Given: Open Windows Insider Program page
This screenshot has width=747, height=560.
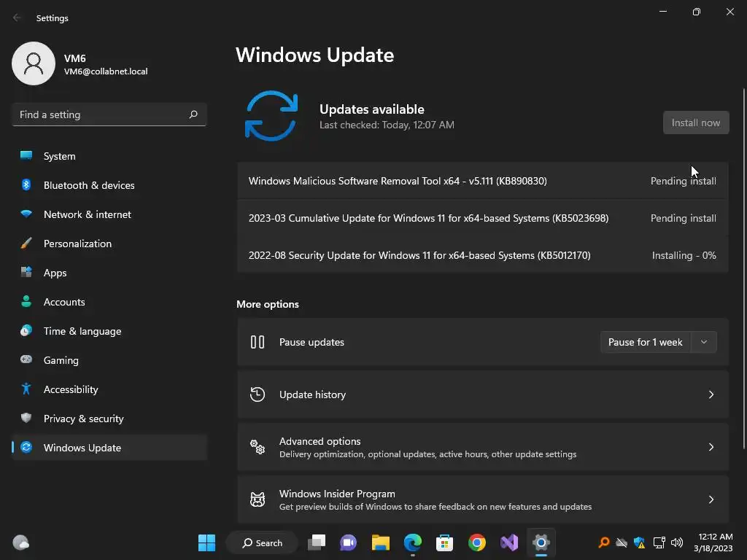Looking at the screenshot, I should tap(483, 499).
